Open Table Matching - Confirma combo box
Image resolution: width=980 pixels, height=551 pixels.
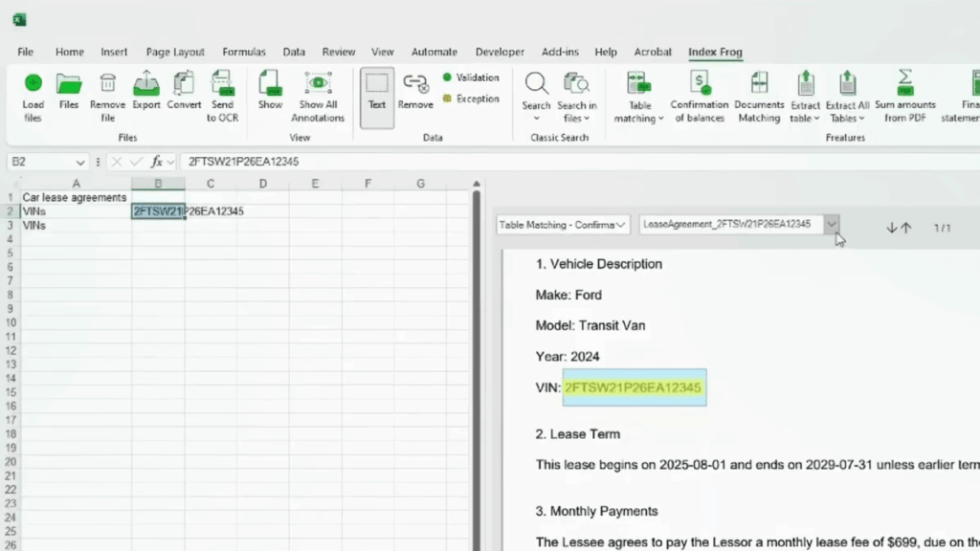tap(563, 225)
